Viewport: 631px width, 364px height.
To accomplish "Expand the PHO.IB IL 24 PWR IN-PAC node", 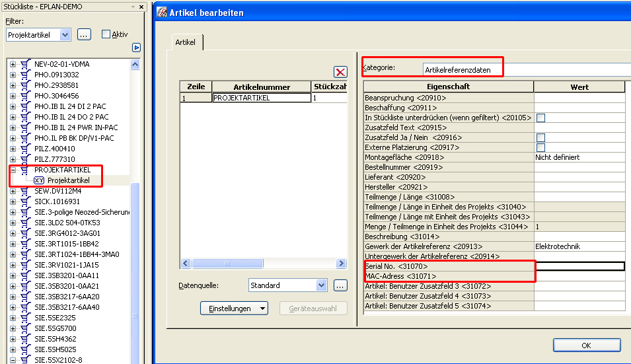I will coord(13,127).
